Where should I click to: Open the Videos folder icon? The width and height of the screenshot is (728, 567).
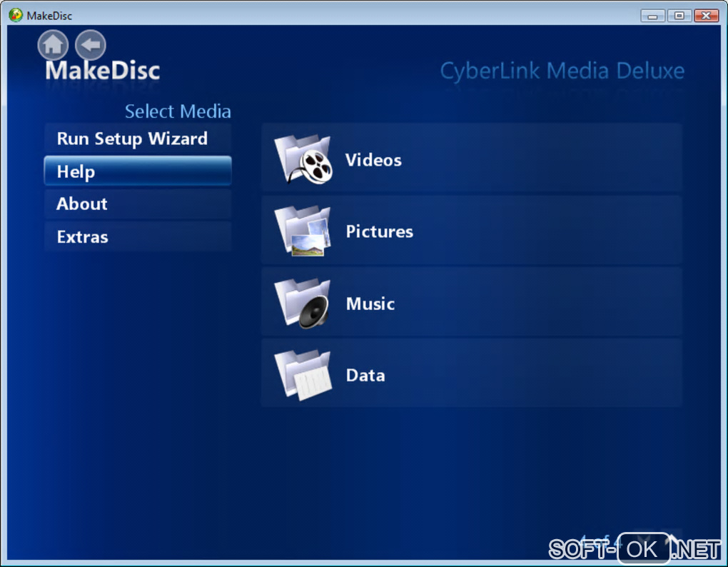click(x=303, y=159)
